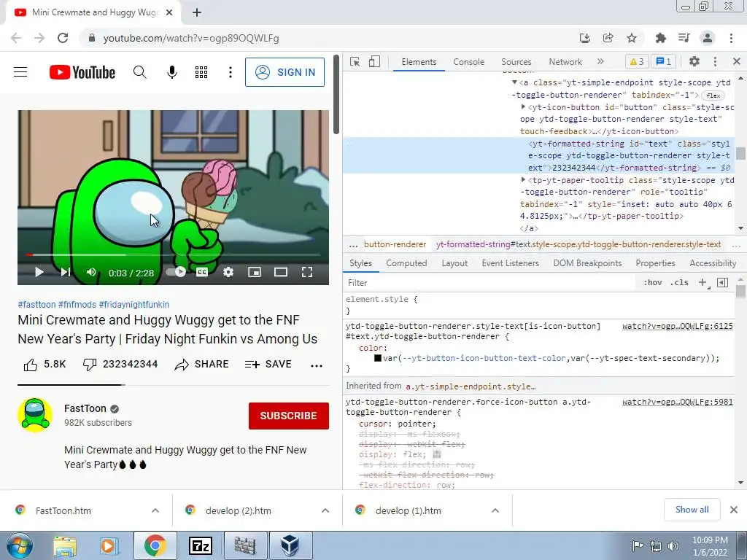The height and width of the screenshot is (560, 747).
Task: Toggle computed styles sidebar pane icon
Action: [x=722, y=282]
